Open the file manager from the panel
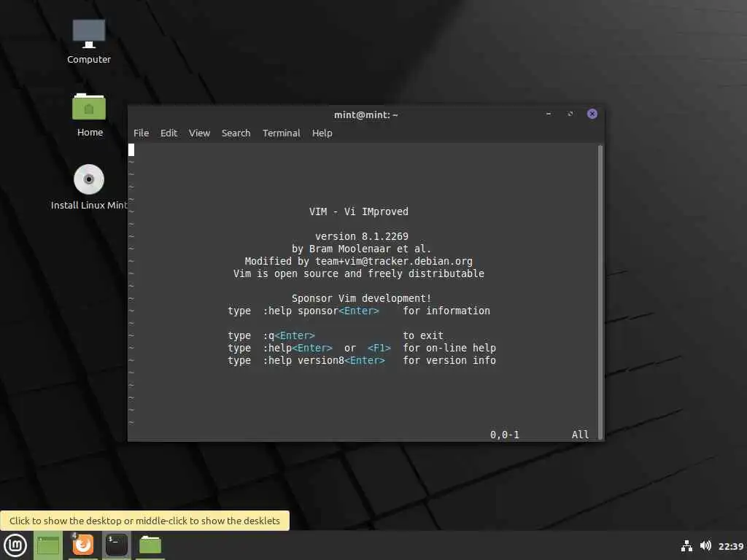This screenshot has height=560, width=747. point(150,545)
